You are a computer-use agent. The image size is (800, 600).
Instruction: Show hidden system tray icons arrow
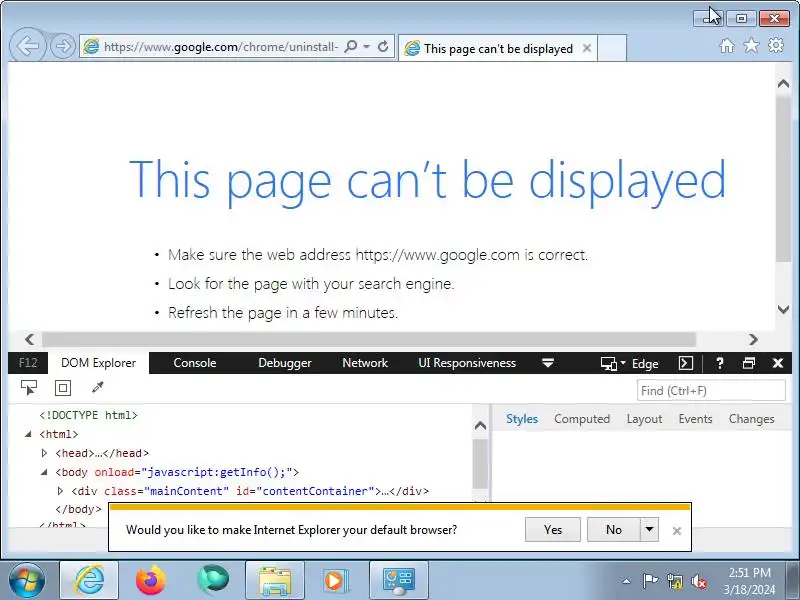tap(626, 581)
